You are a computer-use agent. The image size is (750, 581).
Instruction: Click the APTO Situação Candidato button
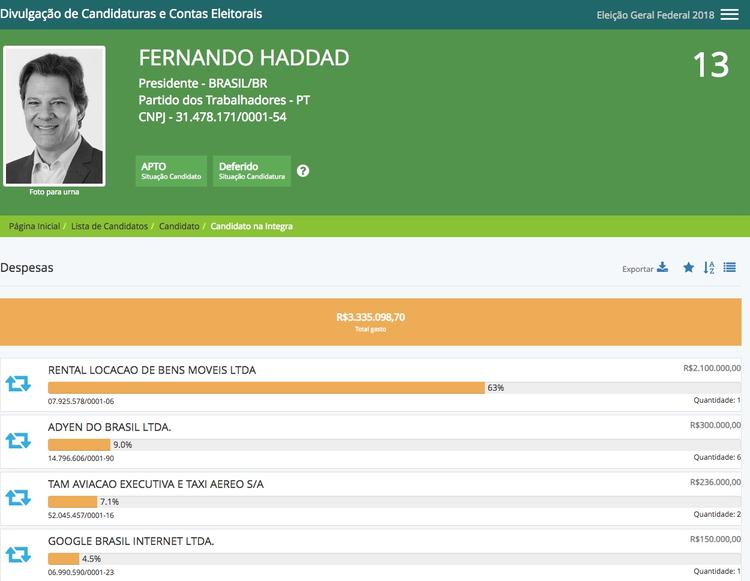[x=170, y=171]
